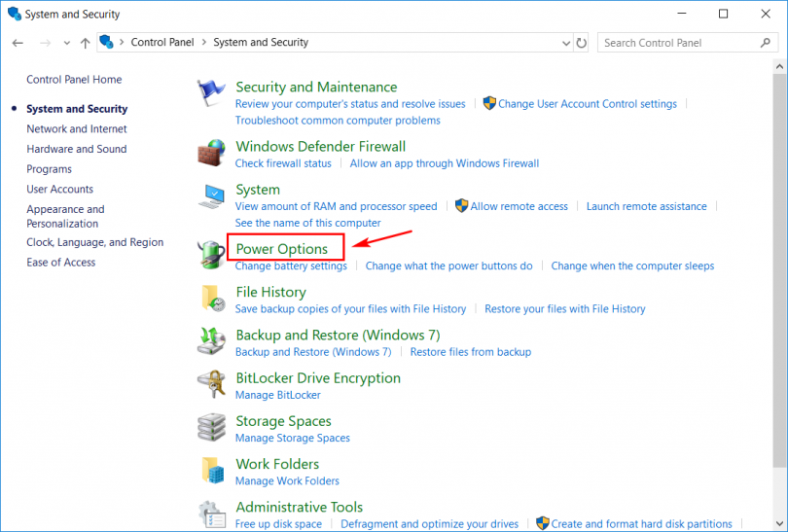Expand the chevron before Control Panel breadcrumb

click(122, 43)
